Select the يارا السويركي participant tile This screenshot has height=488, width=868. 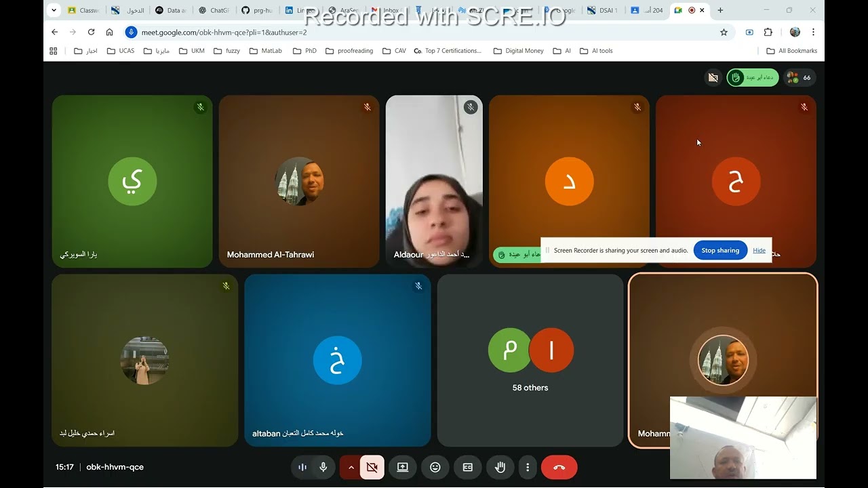[132, 181]
